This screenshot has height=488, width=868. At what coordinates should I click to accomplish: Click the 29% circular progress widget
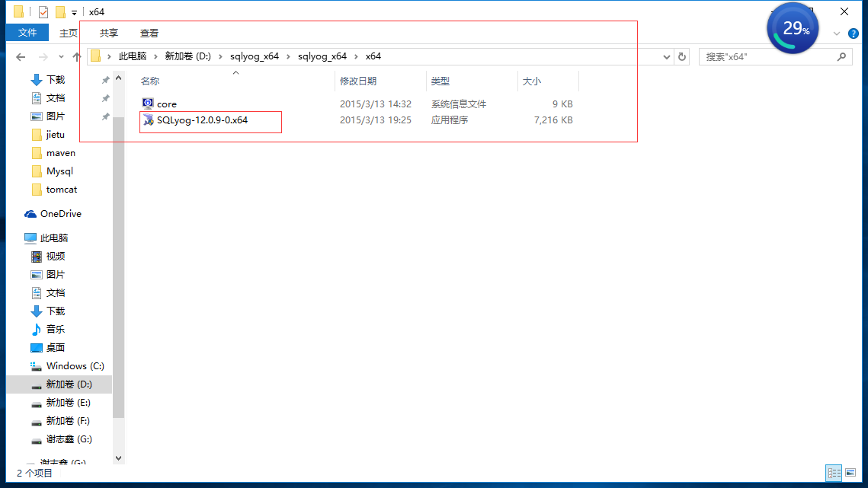[x=793, y=28]
